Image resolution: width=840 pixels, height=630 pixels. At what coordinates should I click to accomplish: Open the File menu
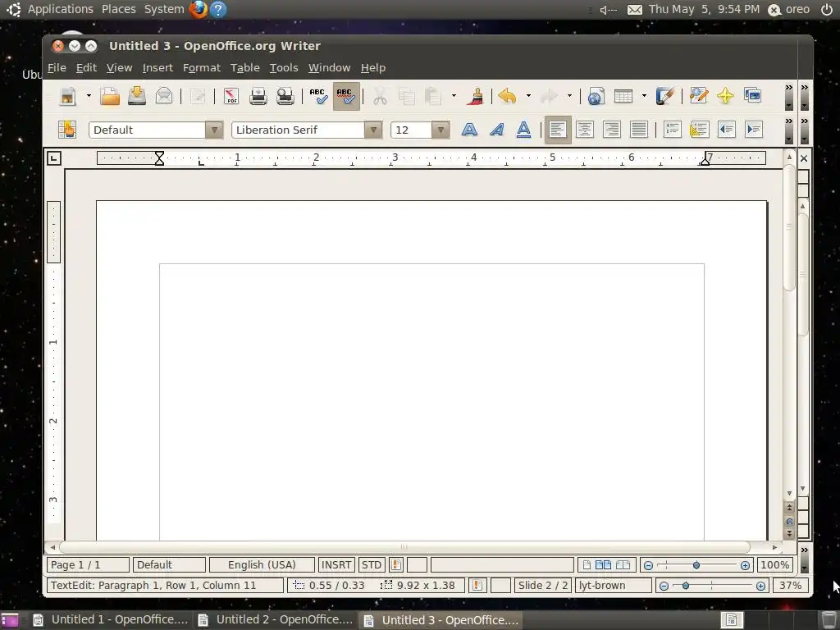click(57, 67)
